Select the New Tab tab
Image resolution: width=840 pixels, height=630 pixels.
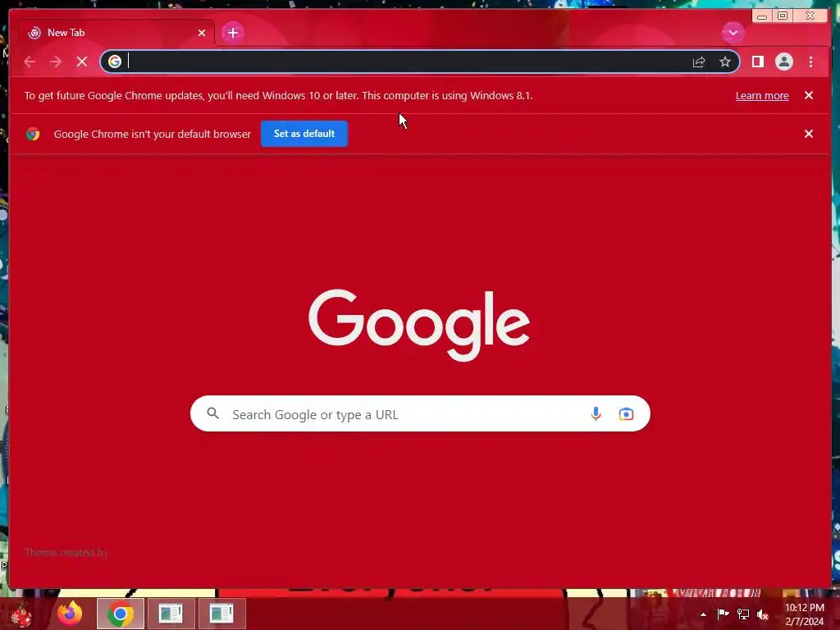click(x=116, y=33)
